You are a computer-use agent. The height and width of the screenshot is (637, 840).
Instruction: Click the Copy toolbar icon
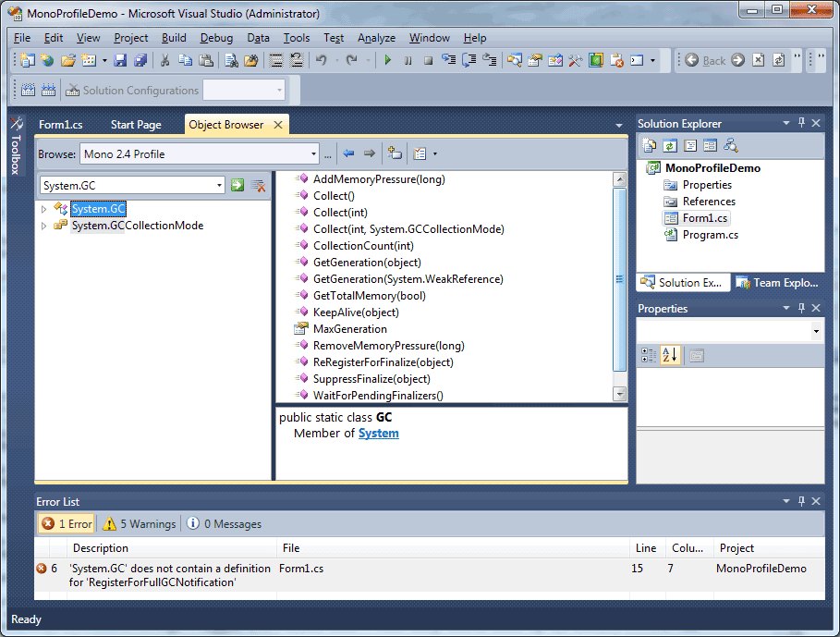point(186,60)
